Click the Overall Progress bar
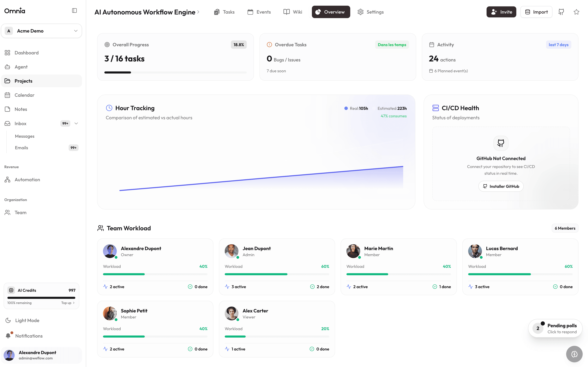The height and width of the screenshot is (367, 588). pos(176,72)
